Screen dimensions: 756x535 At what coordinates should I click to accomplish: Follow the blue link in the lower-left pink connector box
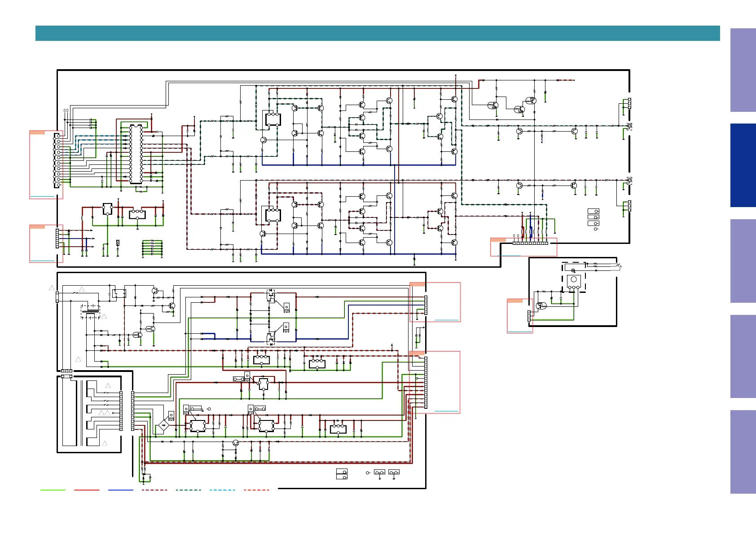click(x=42, y=261)
